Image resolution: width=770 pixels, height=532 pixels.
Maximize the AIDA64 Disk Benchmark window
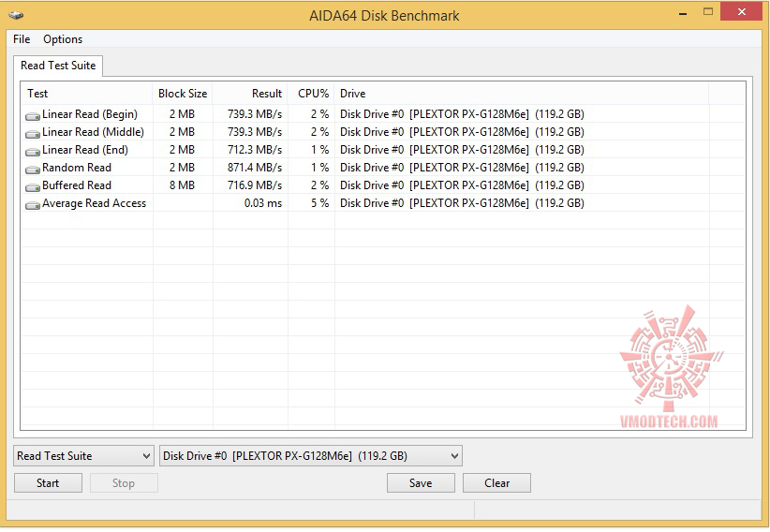click(707, 12)
